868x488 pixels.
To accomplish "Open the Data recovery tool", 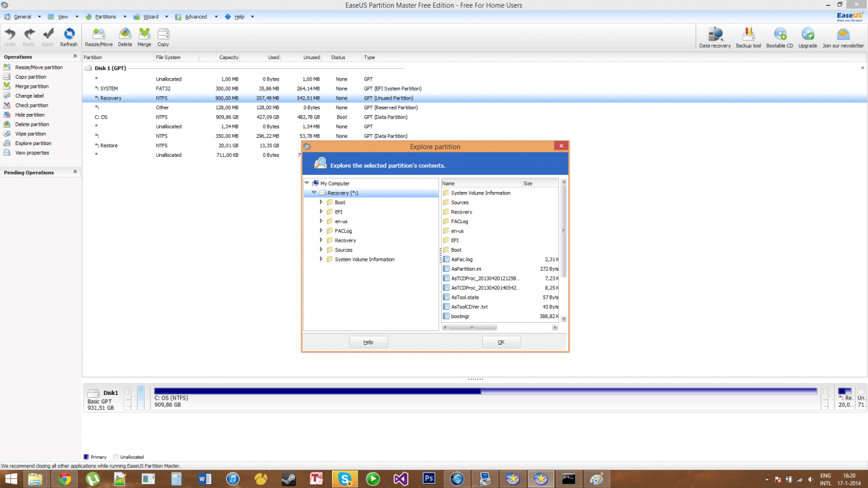I will [x=715, y=38].
